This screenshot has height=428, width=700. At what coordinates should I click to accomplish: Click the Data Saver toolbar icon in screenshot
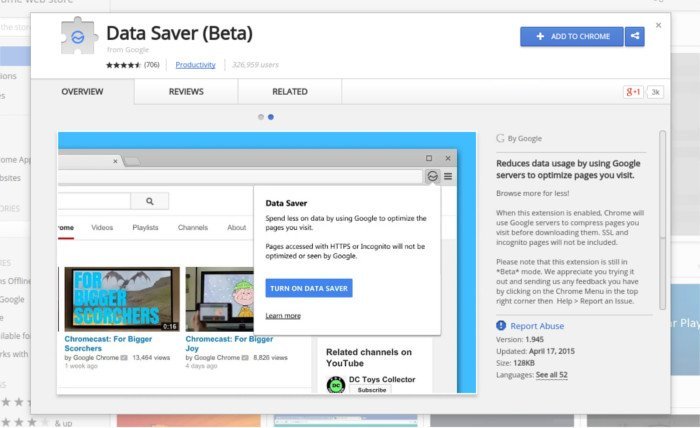pyautogui.click(x=432, y=176)
